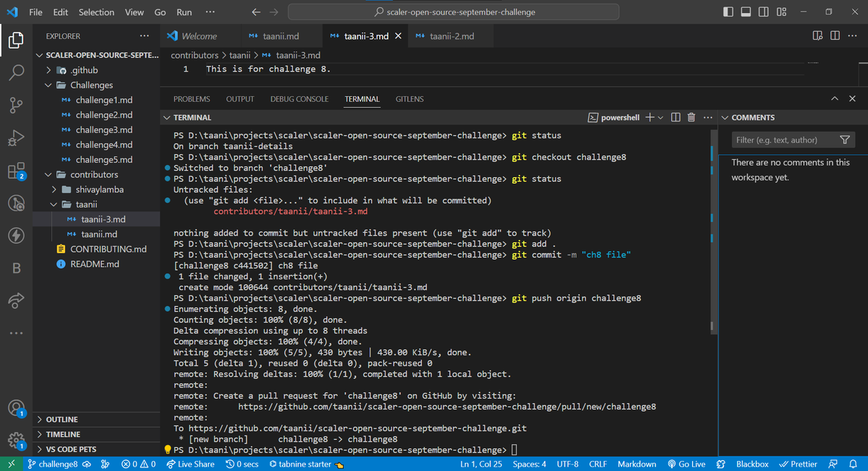
Task: Maximize the panel with the up chevron
Action: click(834, 98)
